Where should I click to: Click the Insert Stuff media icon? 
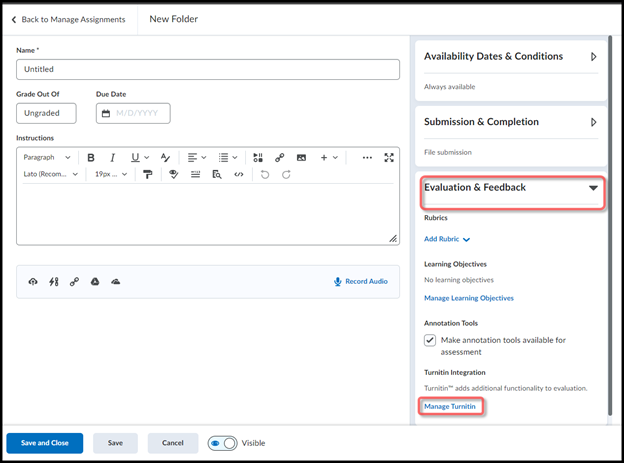click(258, 158)
